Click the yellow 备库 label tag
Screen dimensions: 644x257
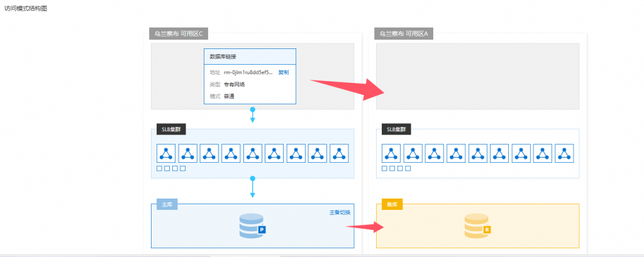click(x=392, y=205)
